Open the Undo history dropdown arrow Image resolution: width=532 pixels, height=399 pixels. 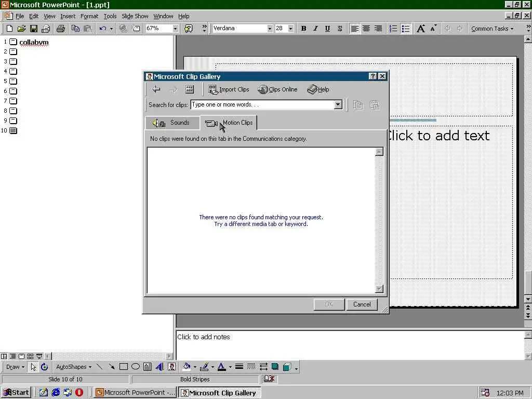coord(111,29)
